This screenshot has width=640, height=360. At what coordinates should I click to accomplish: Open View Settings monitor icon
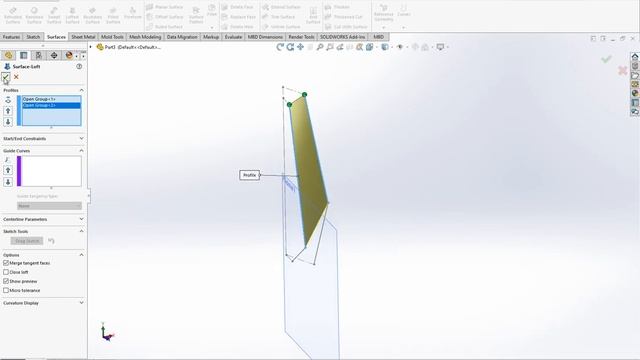click(x=440, y=47)
